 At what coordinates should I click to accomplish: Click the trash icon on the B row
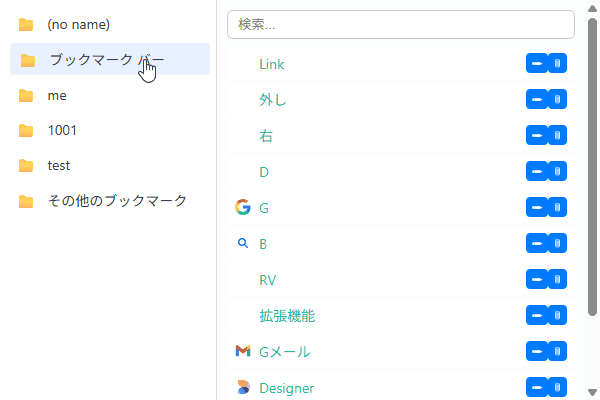557,243
